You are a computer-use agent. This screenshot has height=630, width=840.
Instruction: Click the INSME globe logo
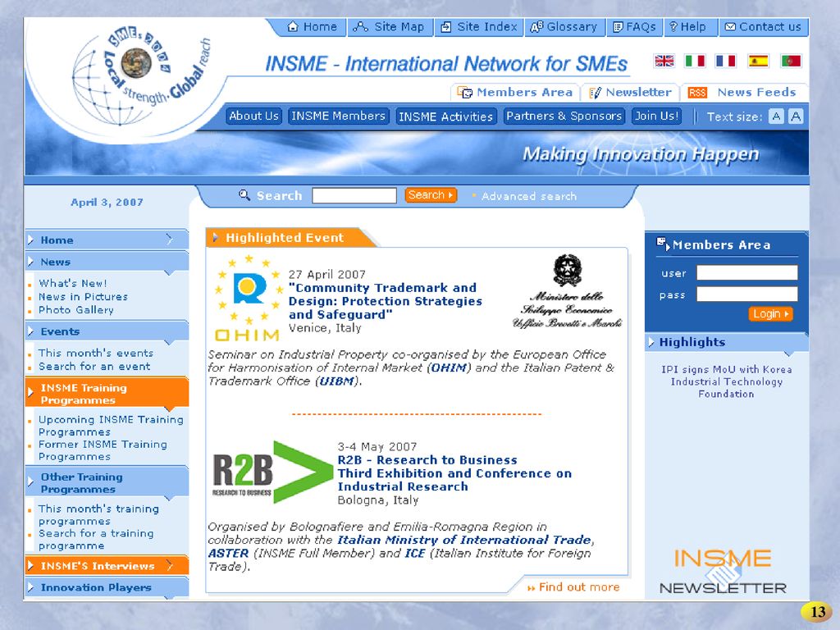(x=142, y=78)
